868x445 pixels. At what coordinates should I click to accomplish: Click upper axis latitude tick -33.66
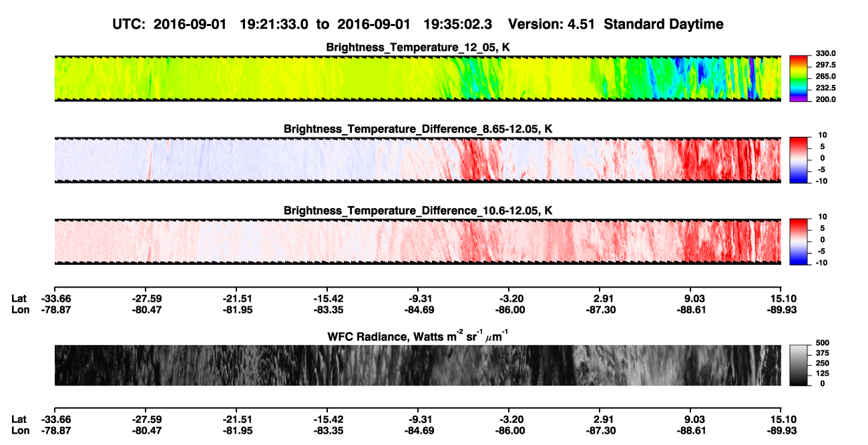[x=55, y=298]
